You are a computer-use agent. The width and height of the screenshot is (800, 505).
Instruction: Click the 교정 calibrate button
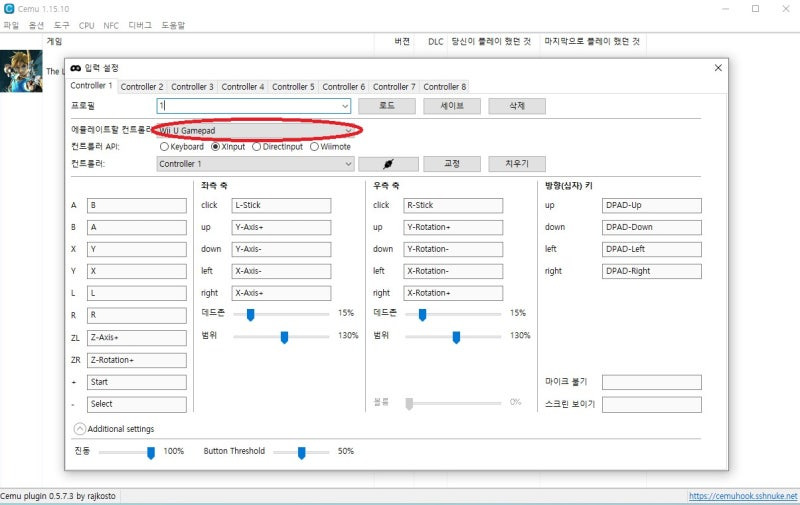tap(452, 164)
